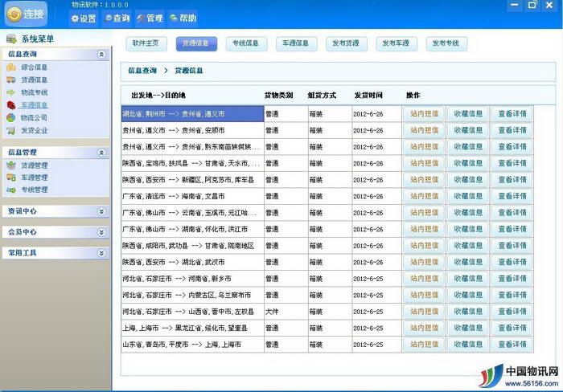This screenshot has width=563, height=392.
Task: Expand the 资讯中心 section
Action: [x=101, y=211]
